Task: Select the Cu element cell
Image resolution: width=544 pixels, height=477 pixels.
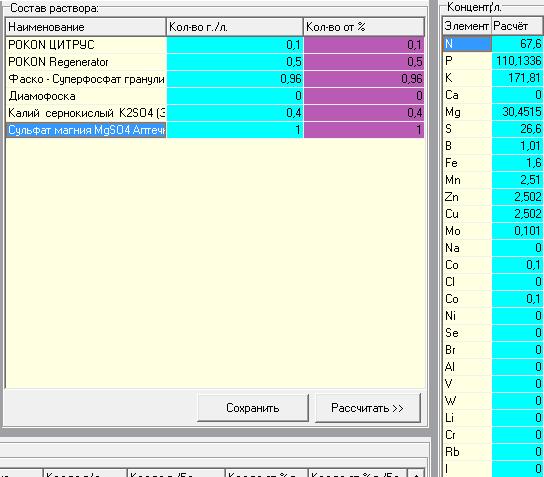Action: click(x=467, y=214)
